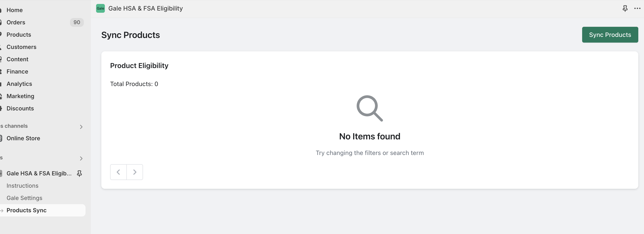Navigate to Online Store channel
This screenshot has width=644, height=234.
[23, 138]
